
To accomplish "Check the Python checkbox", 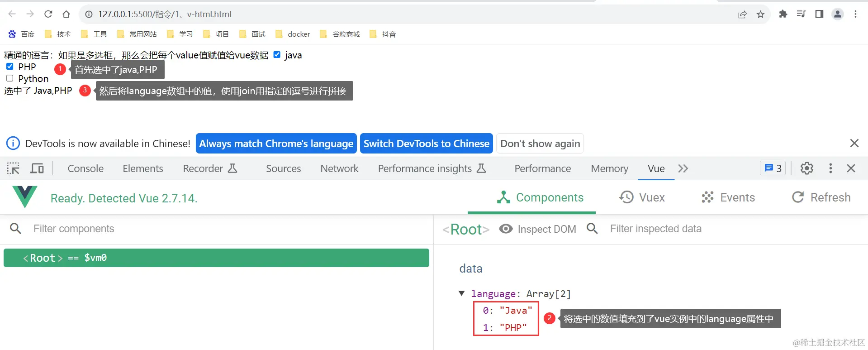I will 10,78.
